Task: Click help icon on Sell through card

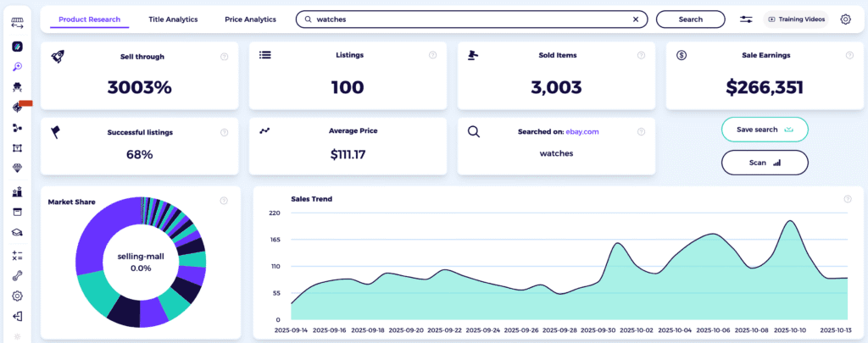Action: click(224, 56)
